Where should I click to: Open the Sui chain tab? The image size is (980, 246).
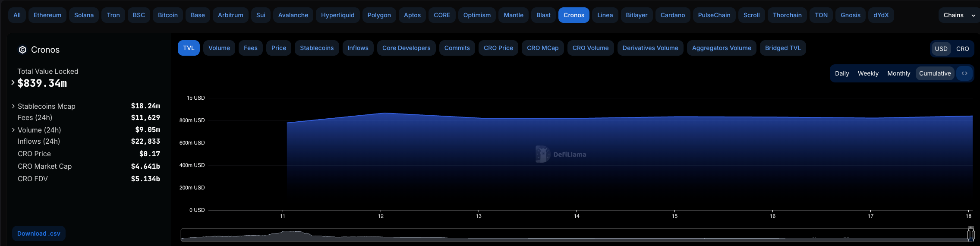click(x=261, y=15)
